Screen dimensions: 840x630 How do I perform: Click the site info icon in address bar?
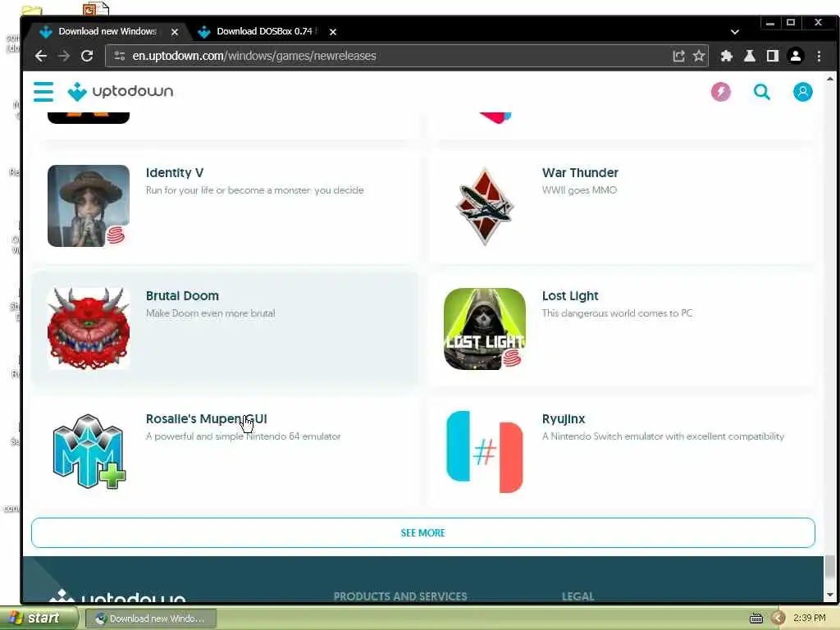[120, 56]
